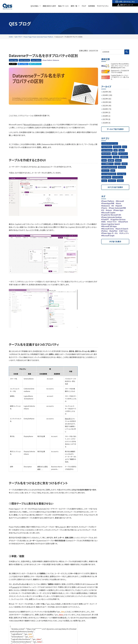Image resolution: width=138 pixels, height=644 pixels.
Task: Click the Laravel link in article text
Action: click(x=15, y=587)
